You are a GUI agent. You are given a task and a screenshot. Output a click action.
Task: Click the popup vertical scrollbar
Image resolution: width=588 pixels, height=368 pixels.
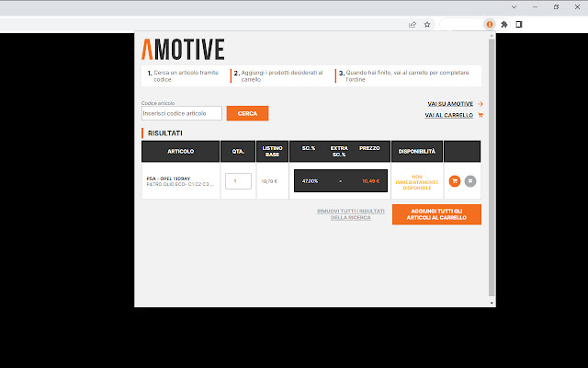492,167
